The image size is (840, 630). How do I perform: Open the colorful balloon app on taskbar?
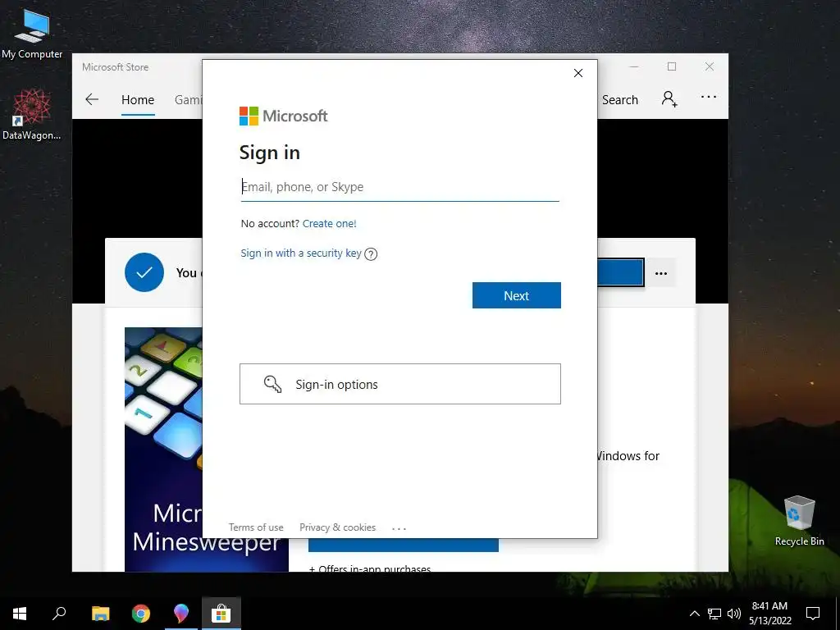tap(181, 614)
